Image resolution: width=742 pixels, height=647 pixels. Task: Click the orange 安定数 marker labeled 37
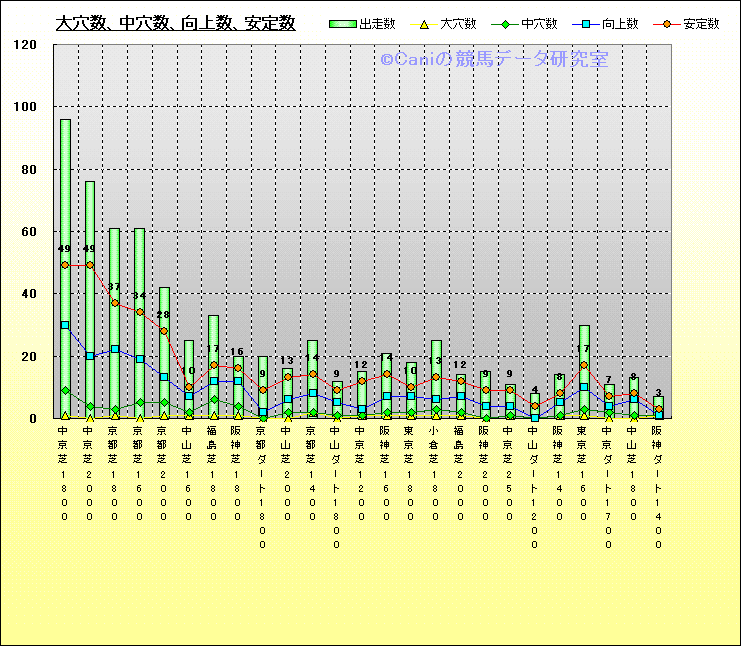[x=114, y=303]
